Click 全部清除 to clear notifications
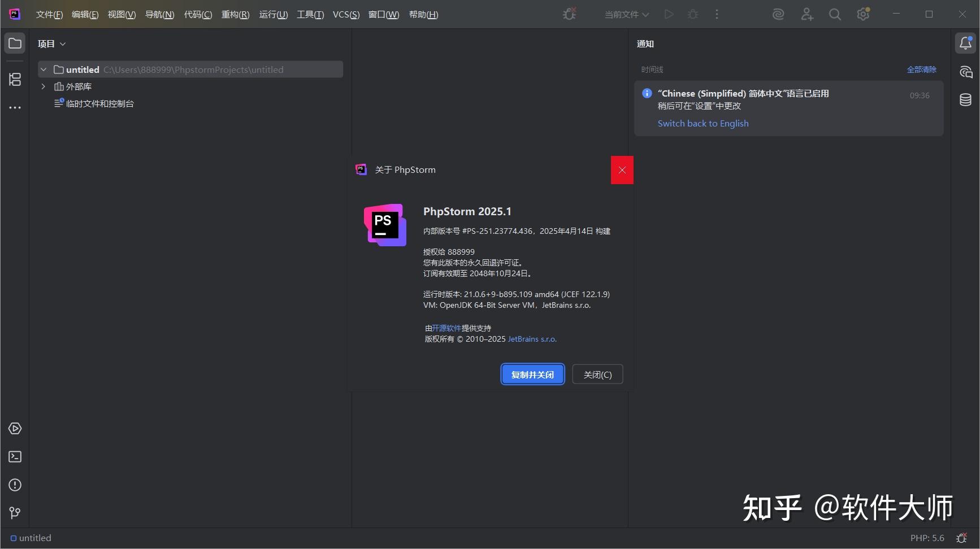 [921, 69]
